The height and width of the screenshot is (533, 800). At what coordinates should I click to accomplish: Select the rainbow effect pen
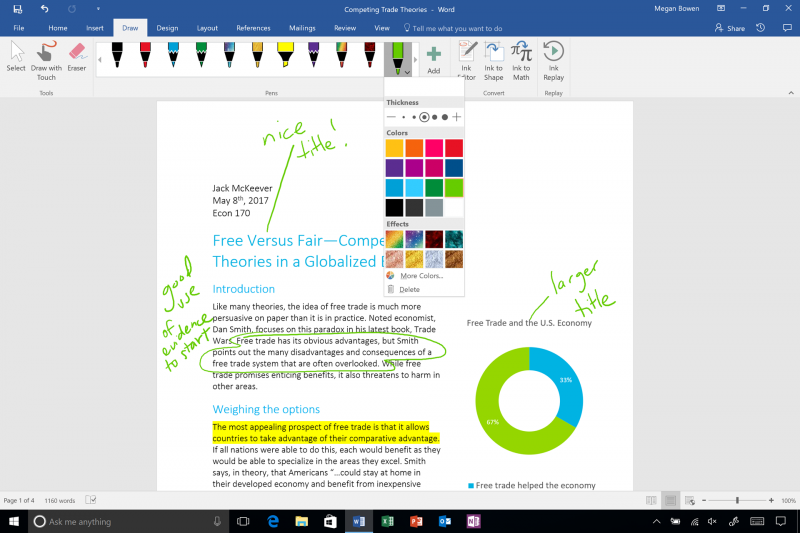click(342, 55)
